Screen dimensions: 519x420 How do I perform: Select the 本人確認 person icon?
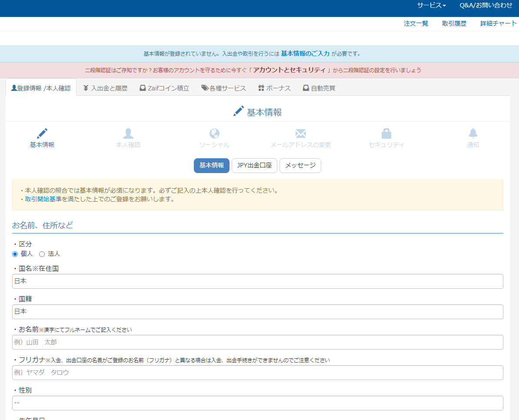(128, 133)
